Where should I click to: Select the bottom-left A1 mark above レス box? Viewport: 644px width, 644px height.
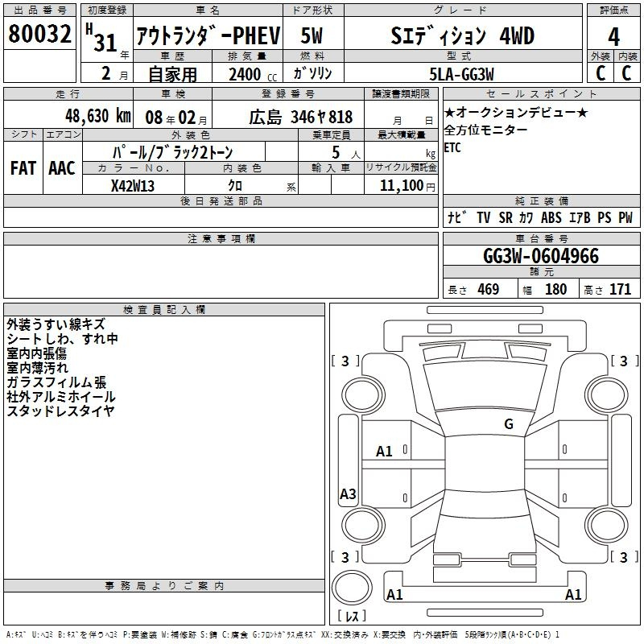tap(394, 595)
